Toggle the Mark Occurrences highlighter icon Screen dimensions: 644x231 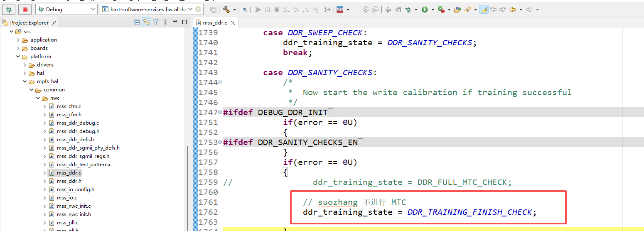coord(484,10)
